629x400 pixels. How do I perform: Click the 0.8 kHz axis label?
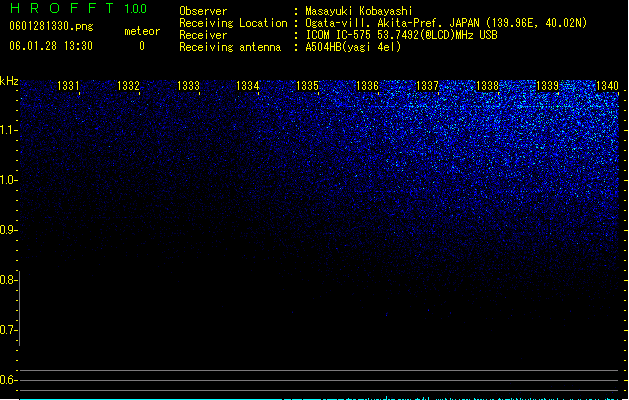[8, 280]
